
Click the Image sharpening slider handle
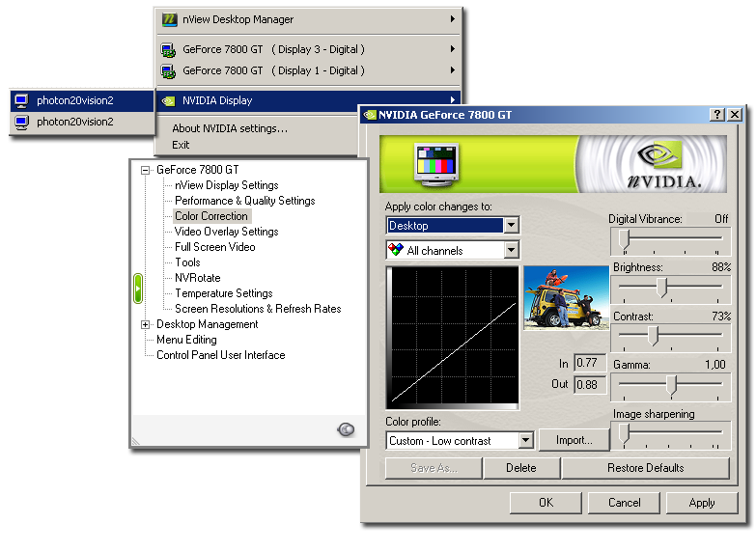coord(625,433)
